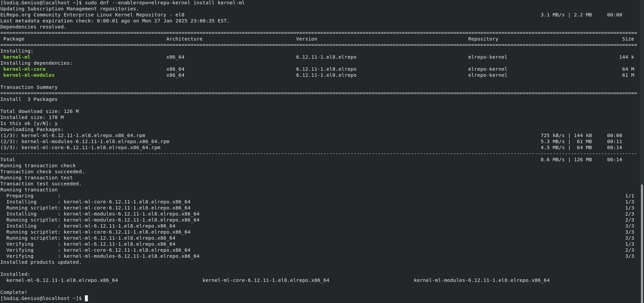
Task: Click the terminal scrollbar thumb
Action: (x=642, y=243)
